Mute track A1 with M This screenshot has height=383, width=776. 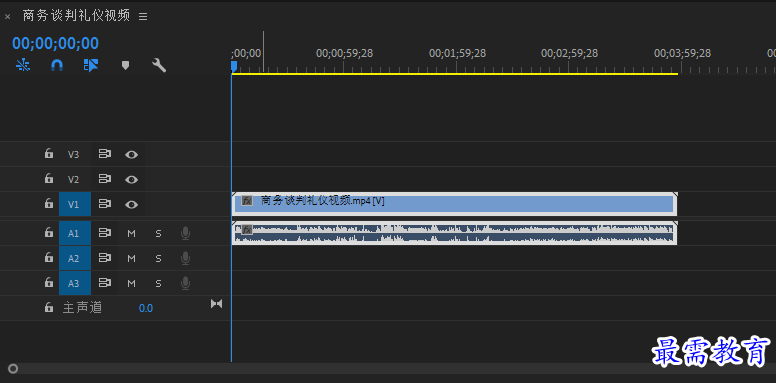pos(131,234)
